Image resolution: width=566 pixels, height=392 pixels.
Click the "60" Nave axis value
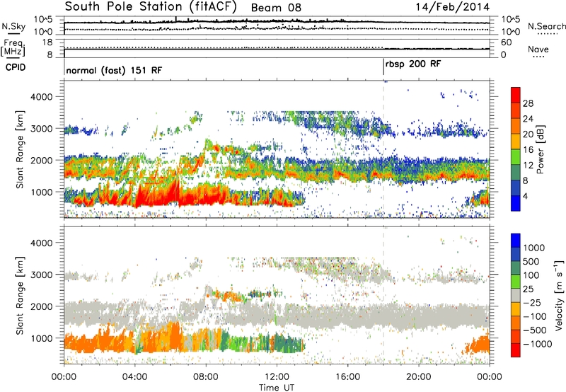pos(506,42)
